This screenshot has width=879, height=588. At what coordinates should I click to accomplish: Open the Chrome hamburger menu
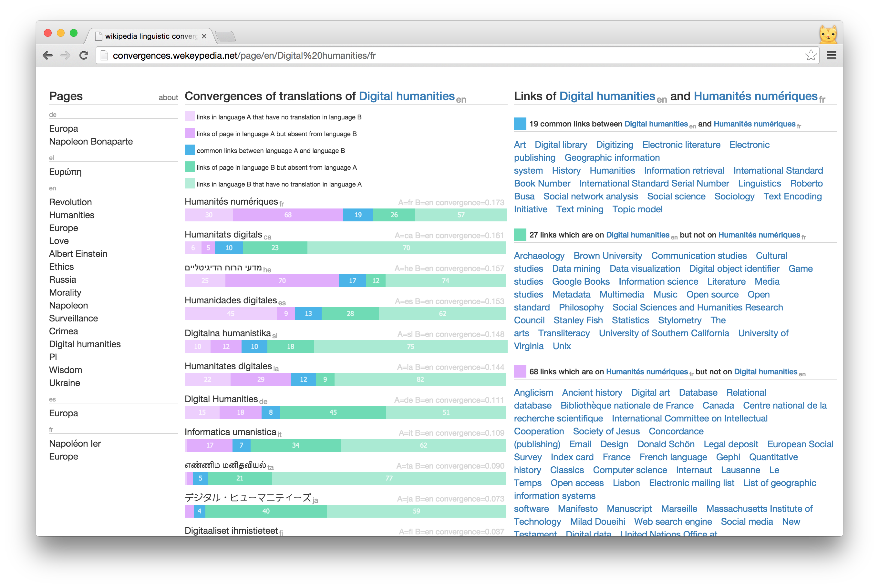pos(831,56)
